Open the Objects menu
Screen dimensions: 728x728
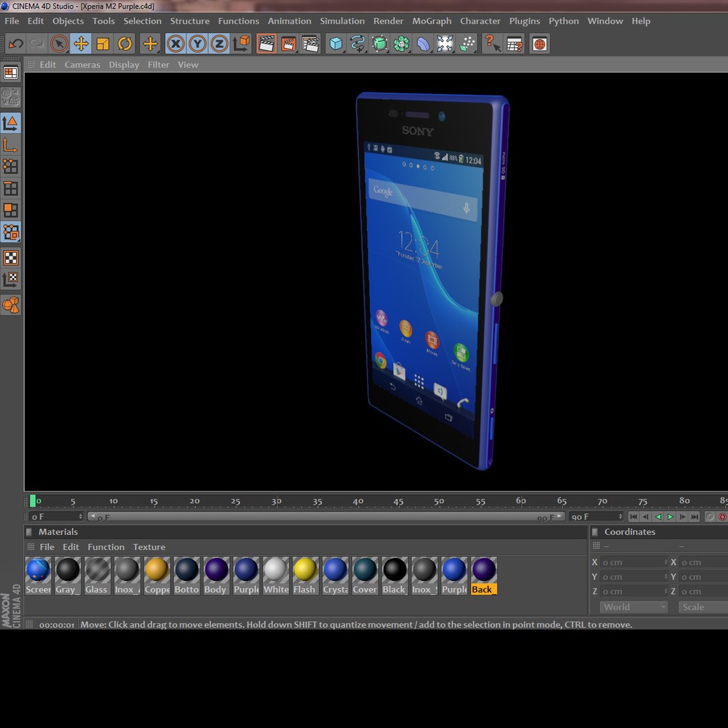[x=68, y=21]
